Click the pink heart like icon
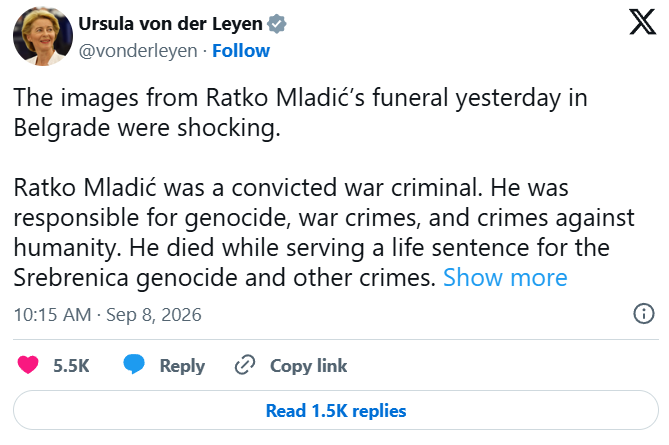The image size is (669, 445). [x=28, y=365]
